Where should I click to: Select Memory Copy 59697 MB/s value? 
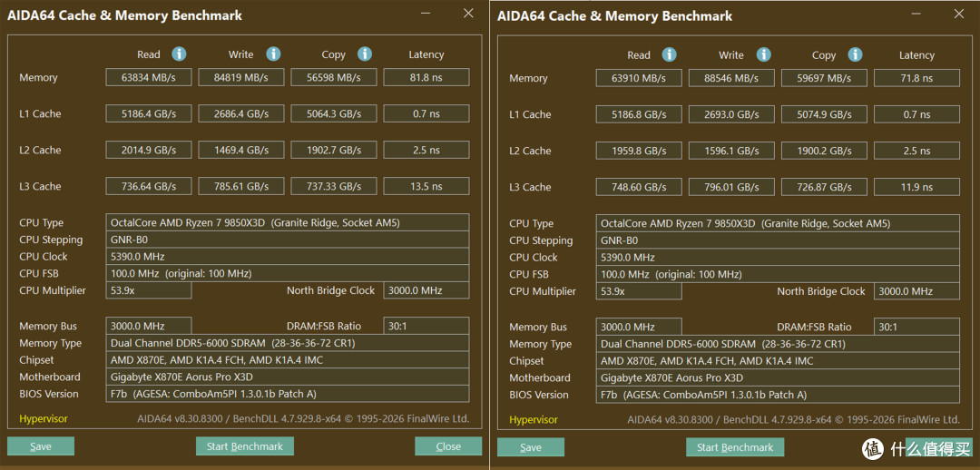point(824,78)
